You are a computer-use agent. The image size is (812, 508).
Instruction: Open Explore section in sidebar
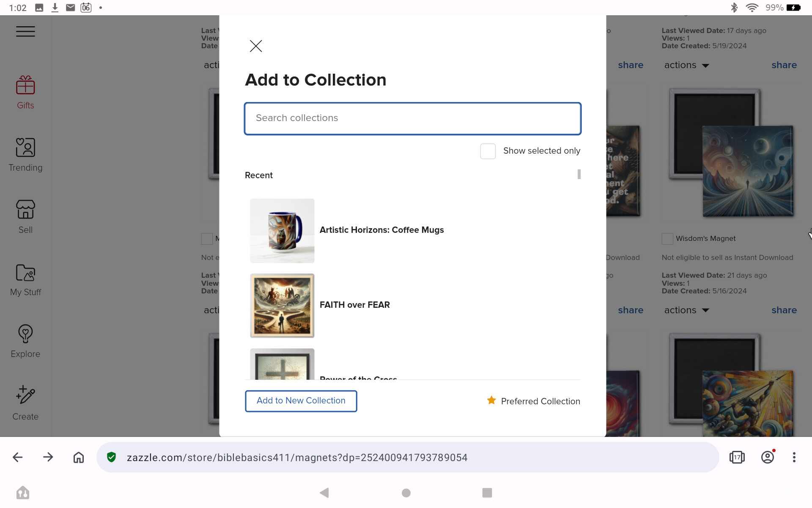coord(25,342)
